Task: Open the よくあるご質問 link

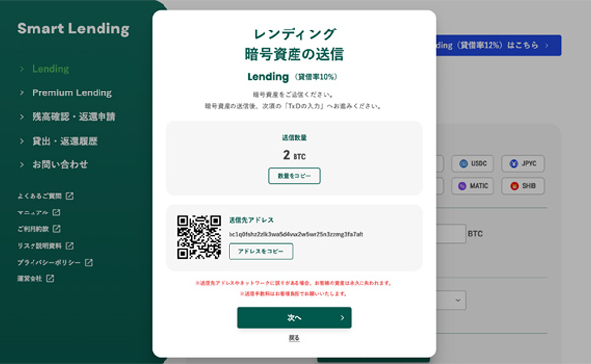Action: [x=39, y=196]
